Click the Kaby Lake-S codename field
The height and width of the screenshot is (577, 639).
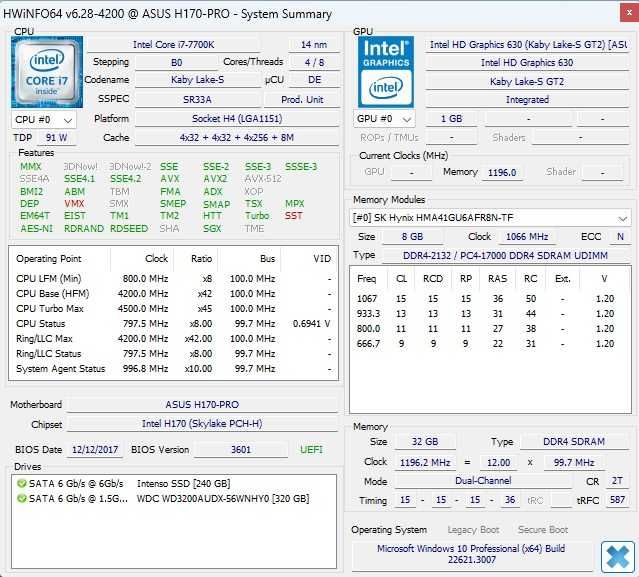pos(197,80)
